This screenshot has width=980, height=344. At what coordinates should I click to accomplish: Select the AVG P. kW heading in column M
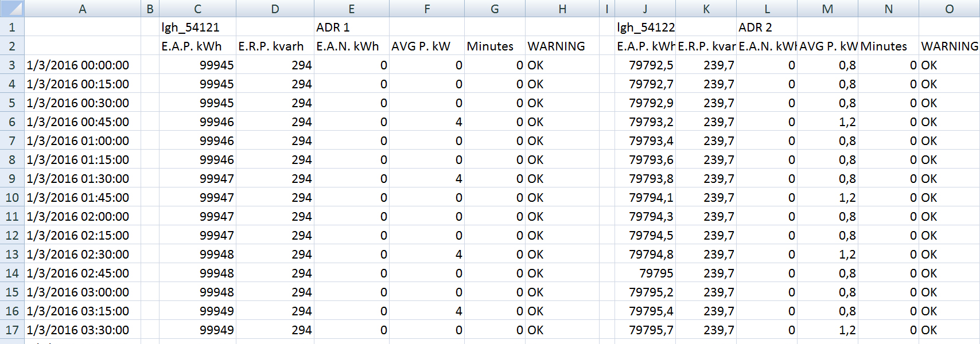(x=827, y=46)
